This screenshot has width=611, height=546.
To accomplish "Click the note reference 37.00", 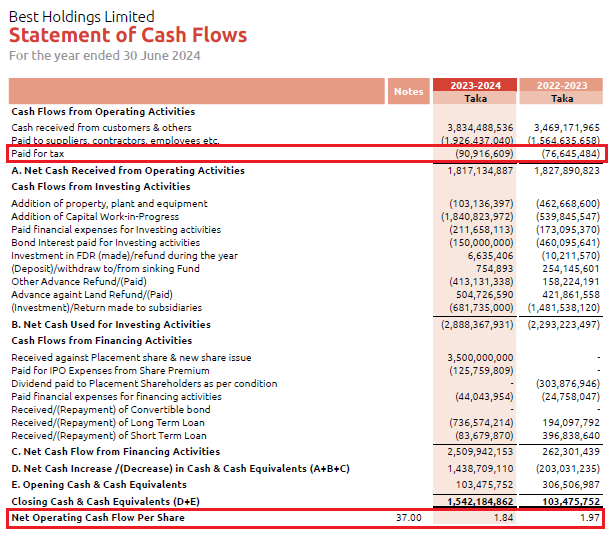I will pos(409,518).
